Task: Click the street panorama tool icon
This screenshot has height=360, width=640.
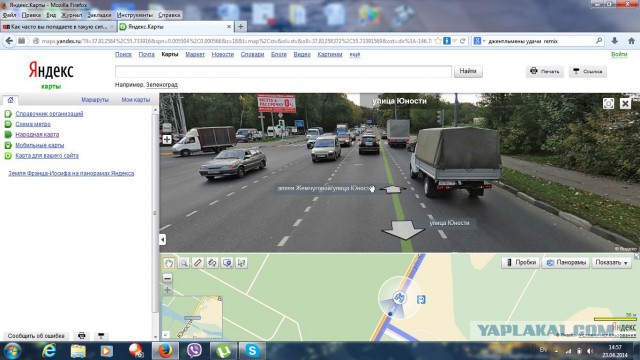Action: pyautogui.click(x=213, y=263)
